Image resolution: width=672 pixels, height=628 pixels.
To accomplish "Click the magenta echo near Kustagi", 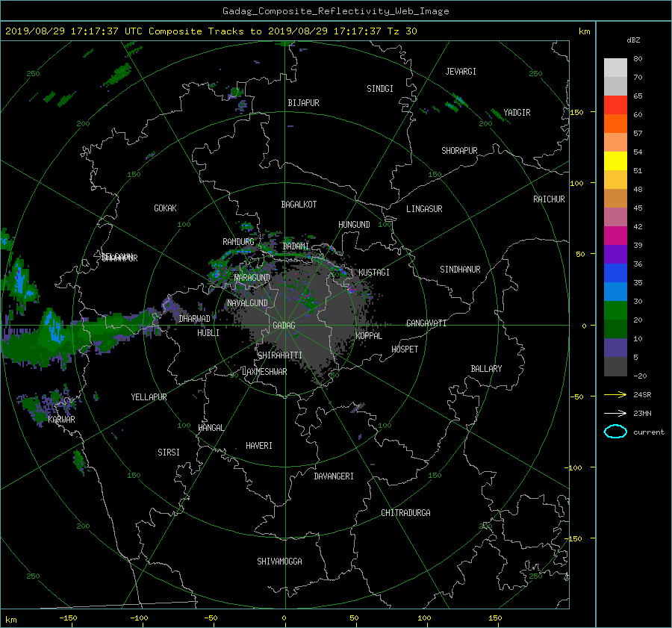I will pos(351,289).
